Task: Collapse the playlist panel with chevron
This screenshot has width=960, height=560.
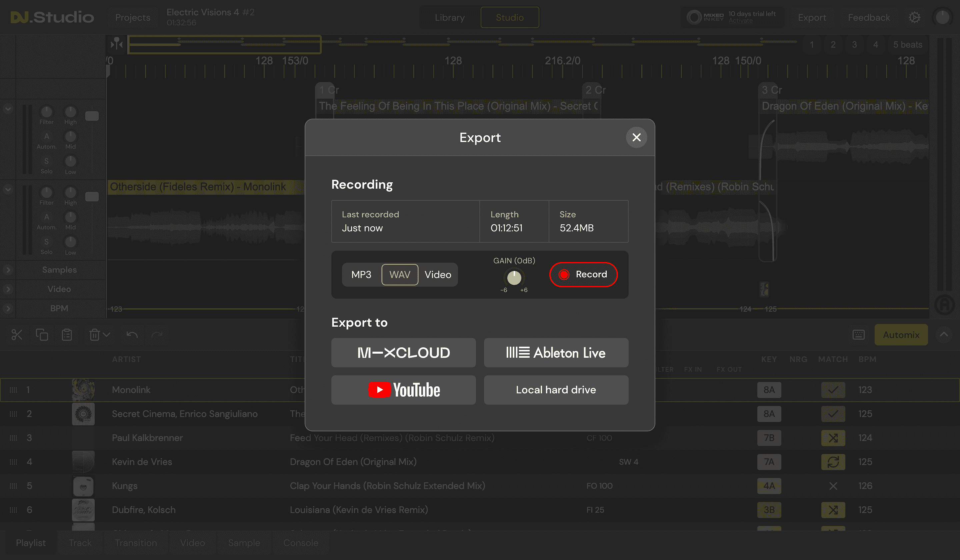Action: click(944, 334)
